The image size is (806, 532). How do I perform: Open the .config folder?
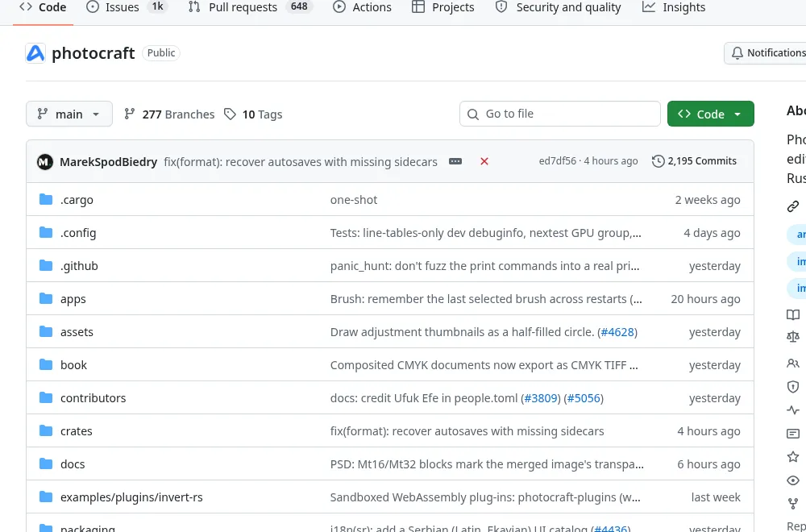point(78,233)
